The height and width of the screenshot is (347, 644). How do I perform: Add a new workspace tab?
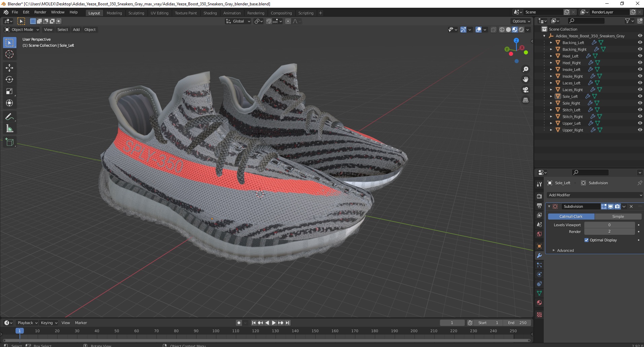tap(320, 13)
